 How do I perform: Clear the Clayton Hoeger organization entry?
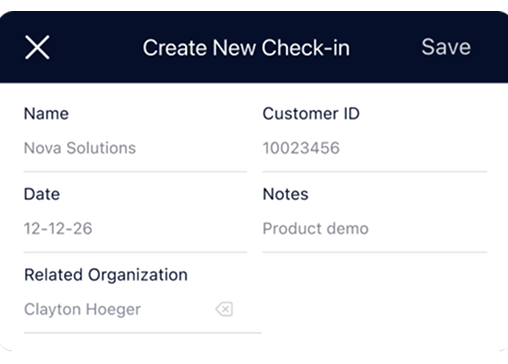coord(224,309)
